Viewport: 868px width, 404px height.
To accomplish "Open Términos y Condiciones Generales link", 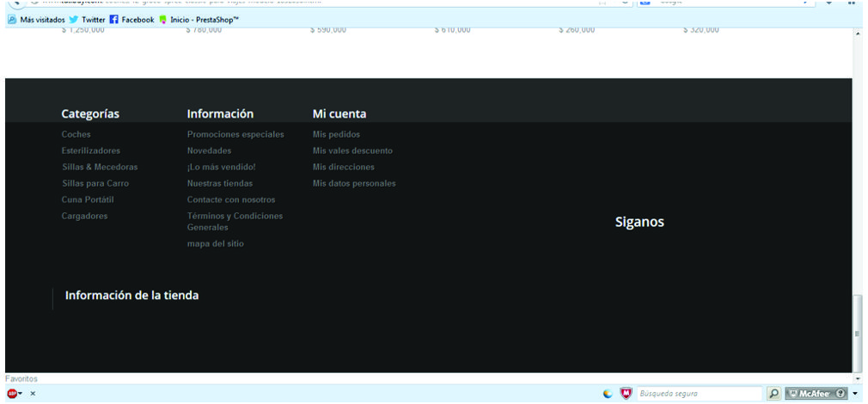I will 235,222.
